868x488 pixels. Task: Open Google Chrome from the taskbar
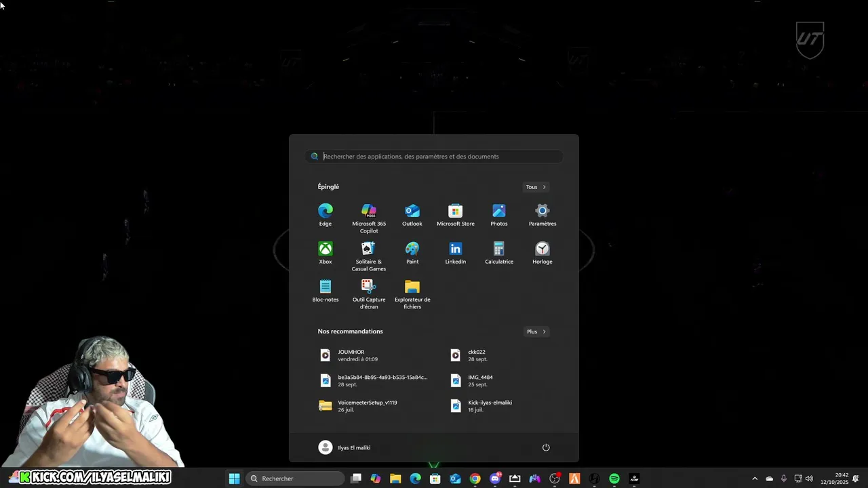(x=475, y=479)
